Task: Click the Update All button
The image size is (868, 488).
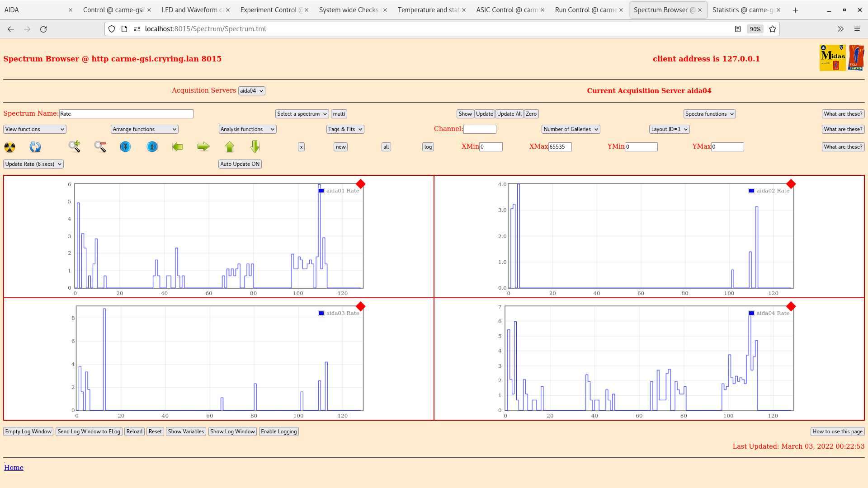Action: 509,114
